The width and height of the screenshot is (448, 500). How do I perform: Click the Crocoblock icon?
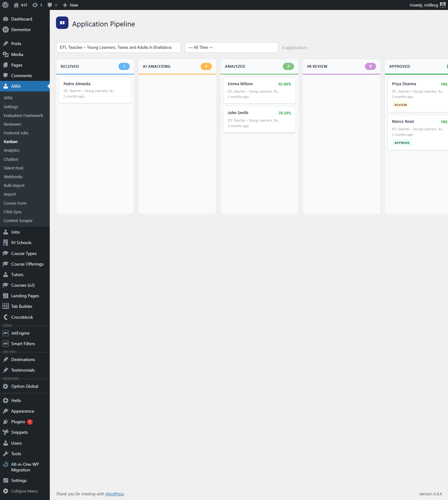click(6, 317)
